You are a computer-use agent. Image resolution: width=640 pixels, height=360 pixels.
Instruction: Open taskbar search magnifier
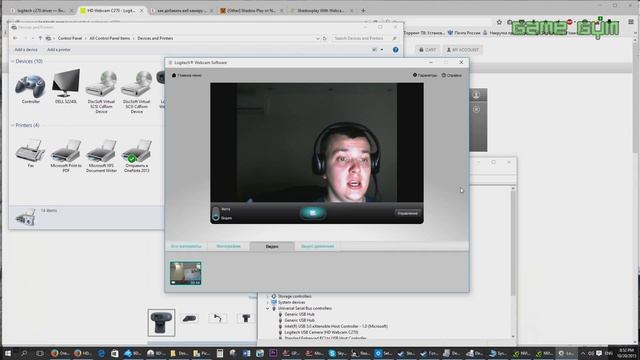[24, 353]
